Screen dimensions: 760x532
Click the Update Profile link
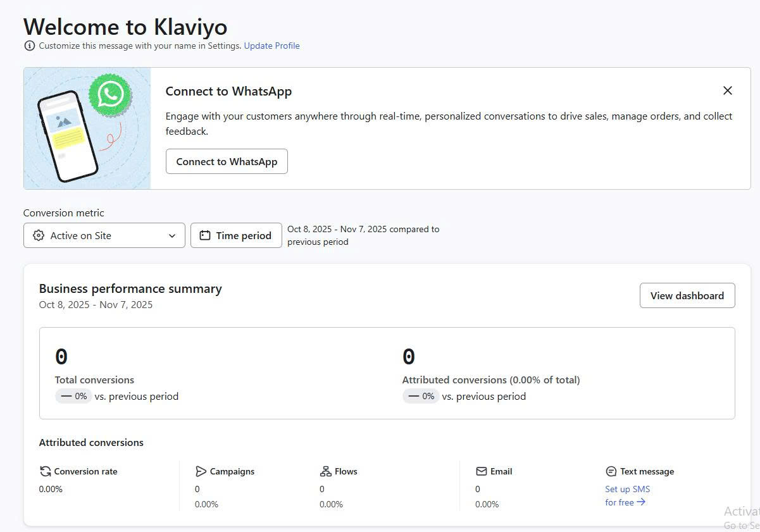coord(271,46)
